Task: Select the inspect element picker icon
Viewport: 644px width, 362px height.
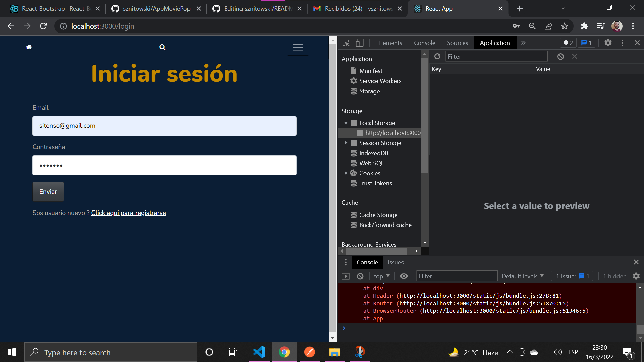Action: (346, 43)
